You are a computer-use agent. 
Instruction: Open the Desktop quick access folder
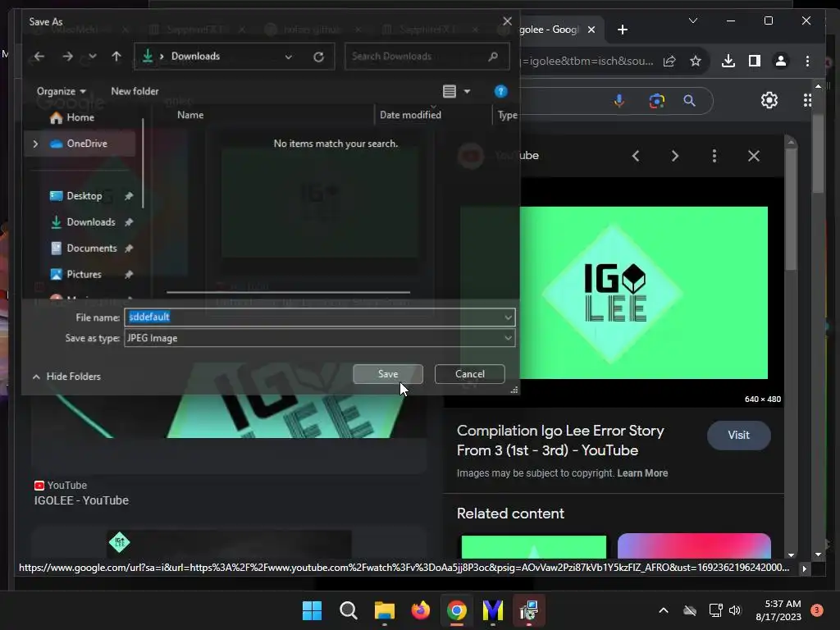[x=84, y=196]
